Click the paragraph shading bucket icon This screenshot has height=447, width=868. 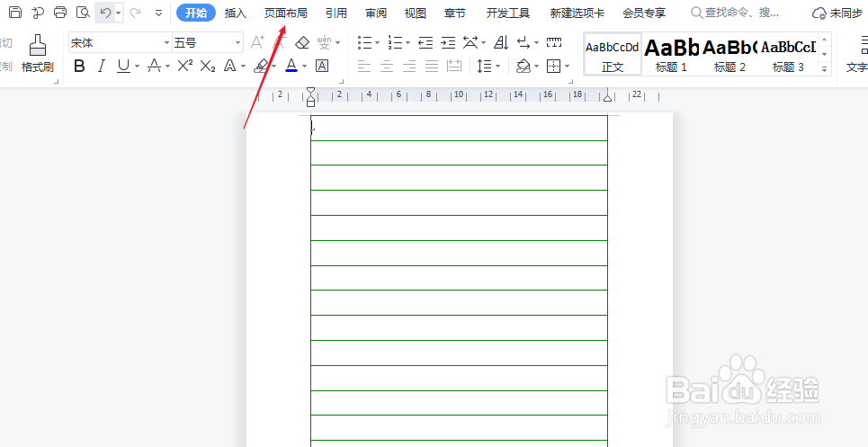(523, 67)
